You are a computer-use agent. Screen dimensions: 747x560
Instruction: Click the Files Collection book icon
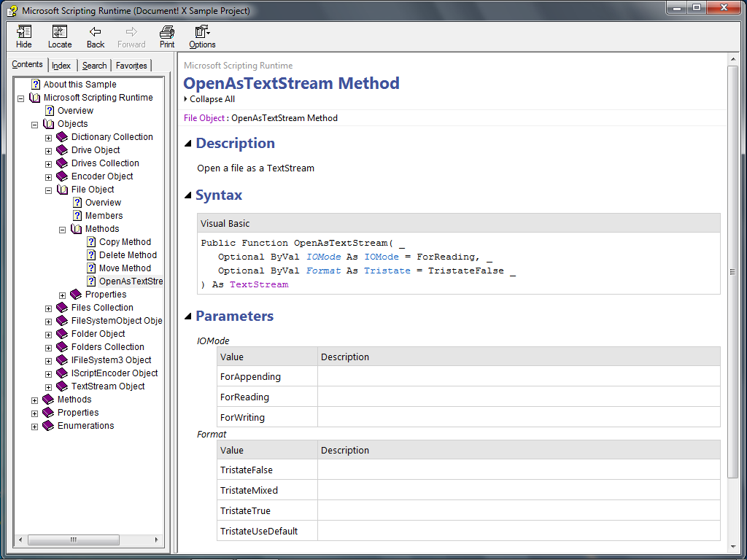pos(62,308)
